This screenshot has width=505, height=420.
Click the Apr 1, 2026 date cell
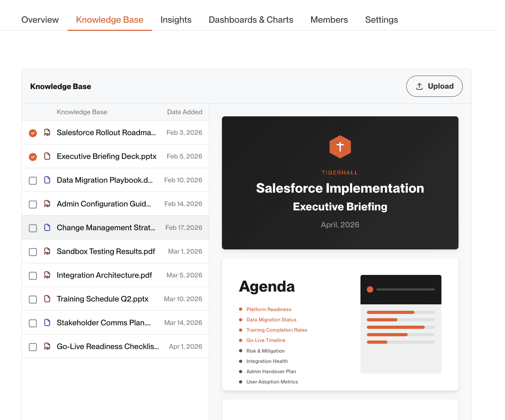point(185,347)
